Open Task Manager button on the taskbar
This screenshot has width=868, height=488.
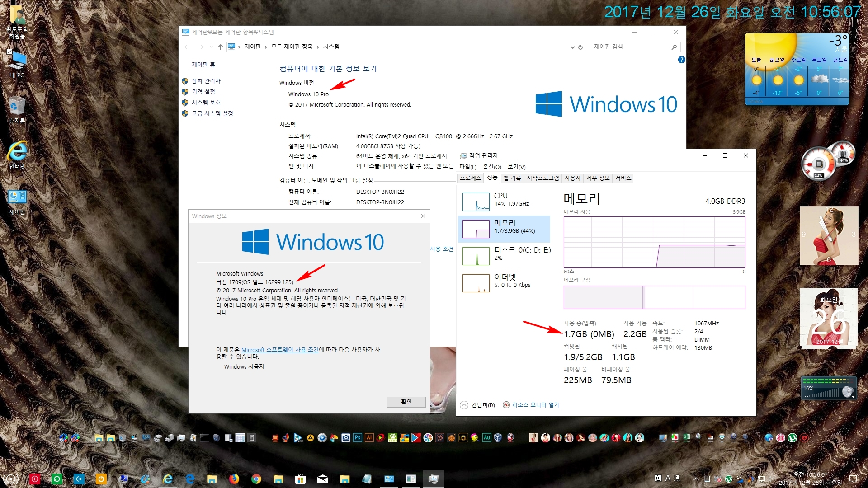click(433, 479)
